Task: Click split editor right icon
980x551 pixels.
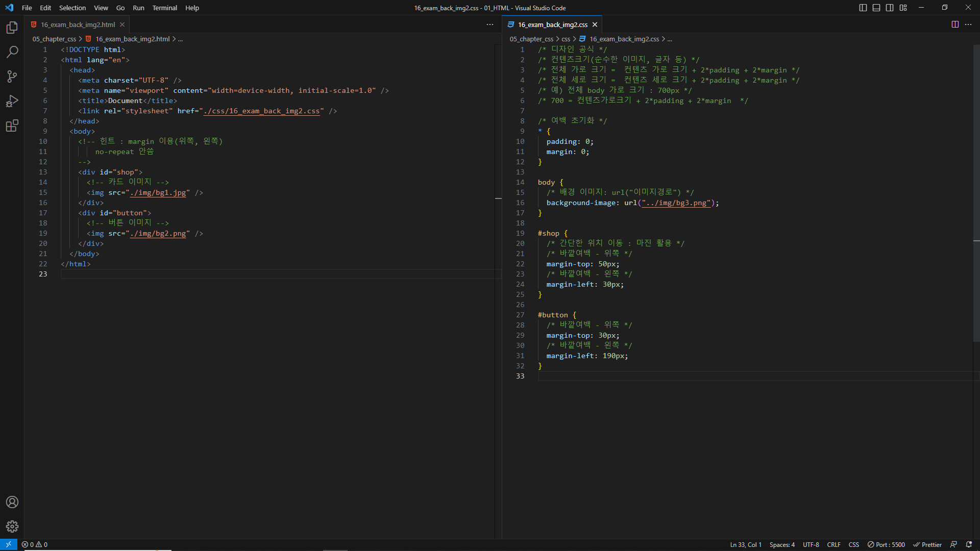Action: click(x=955, y=24)
